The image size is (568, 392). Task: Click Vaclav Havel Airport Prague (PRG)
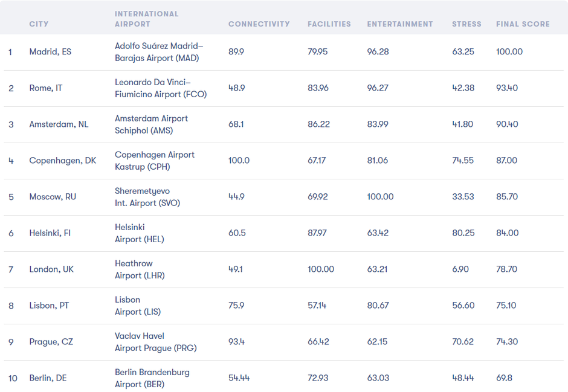click(x=156, y=342)
